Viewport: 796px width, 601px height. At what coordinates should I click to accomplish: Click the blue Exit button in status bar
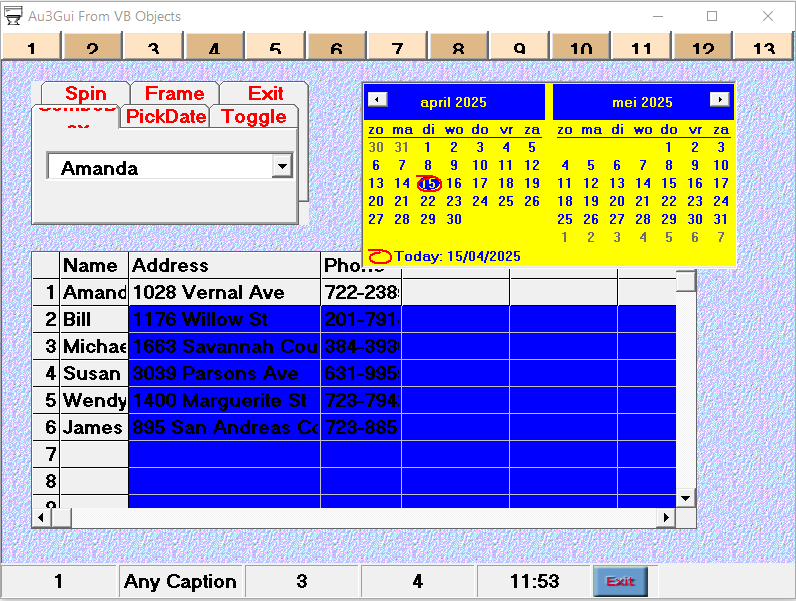coord(620,581)
